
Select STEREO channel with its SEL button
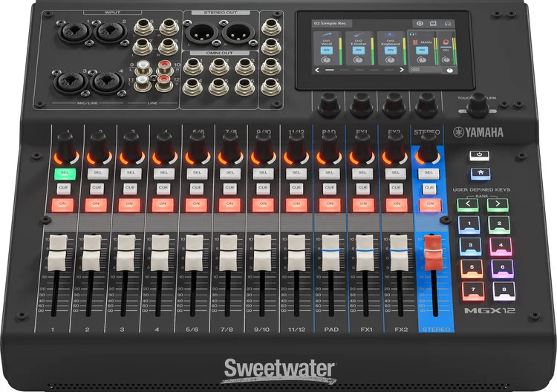coord(429,173)
